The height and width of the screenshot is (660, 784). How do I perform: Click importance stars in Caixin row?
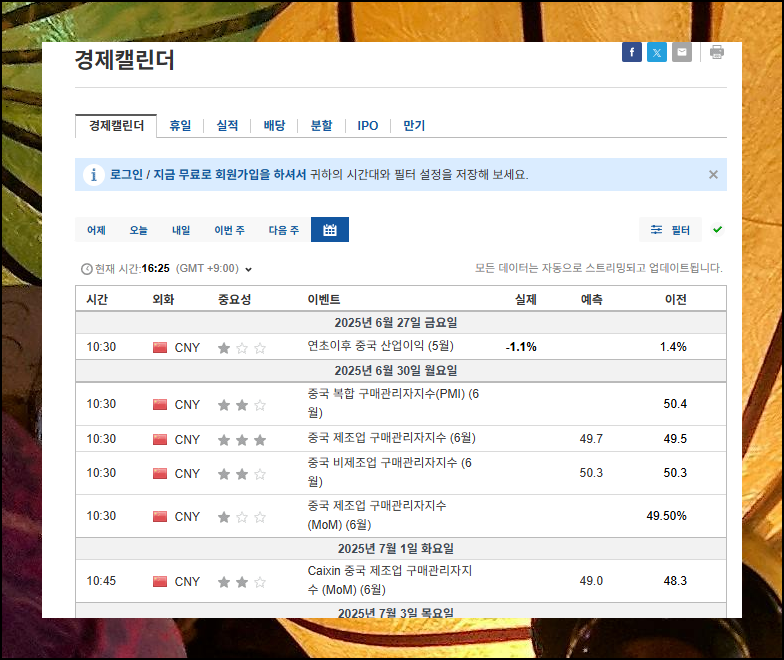pyautogui.click(x=242, y=582)
